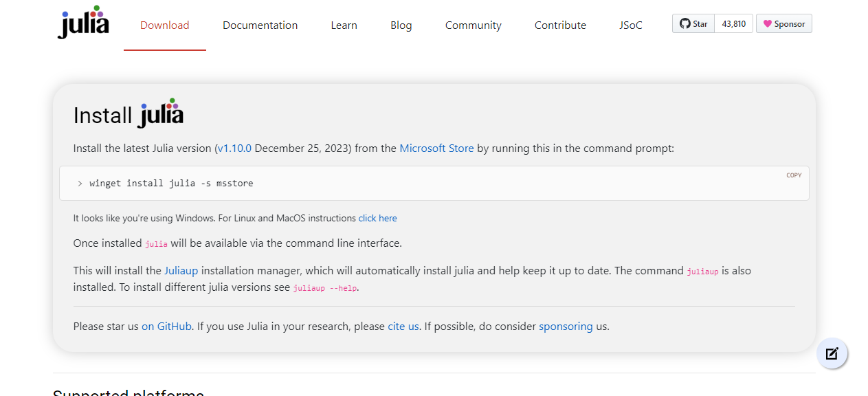Navigate to the Community page

point(473,25)
